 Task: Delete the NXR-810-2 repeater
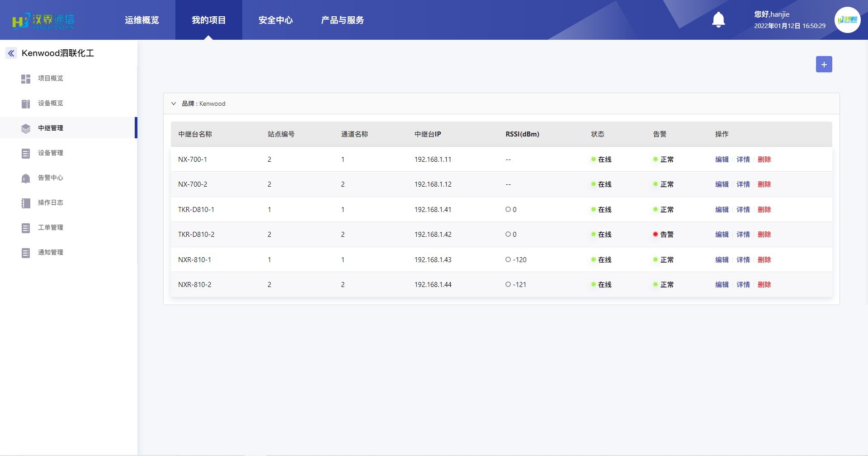click(764, 285)
